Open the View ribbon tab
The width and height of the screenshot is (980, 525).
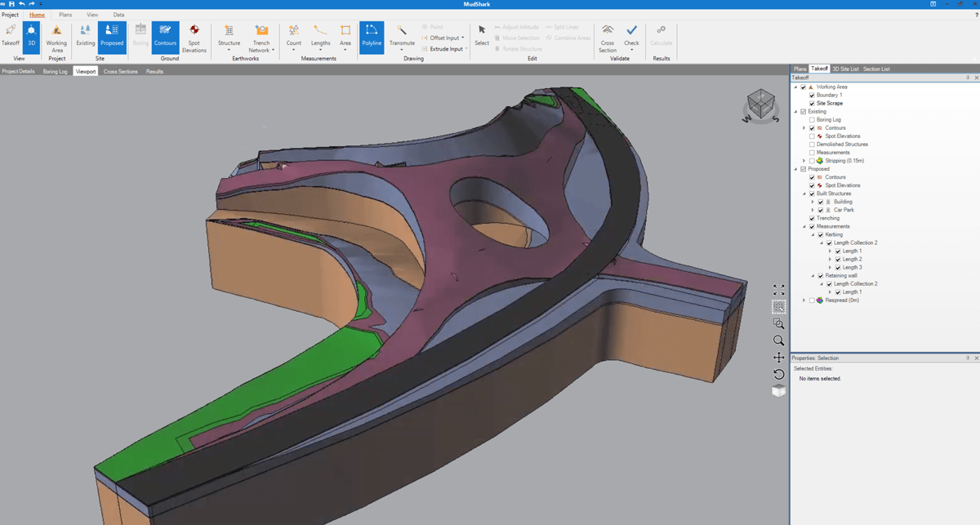tap(92, 14)
